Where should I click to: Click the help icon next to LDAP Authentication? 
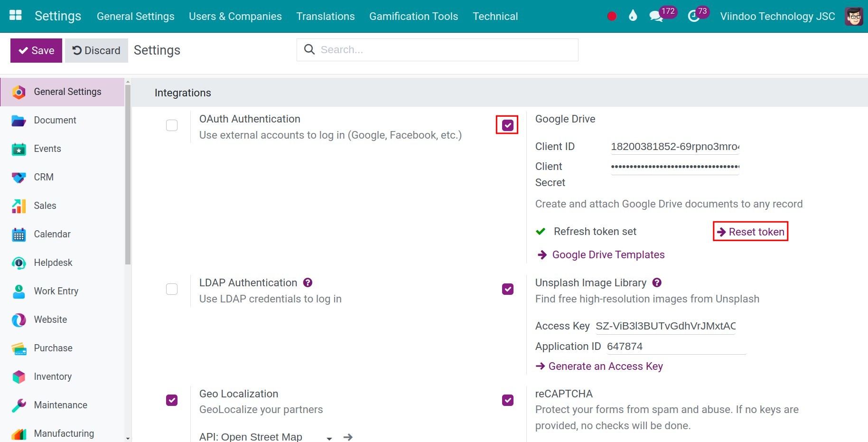click(308, 282)
